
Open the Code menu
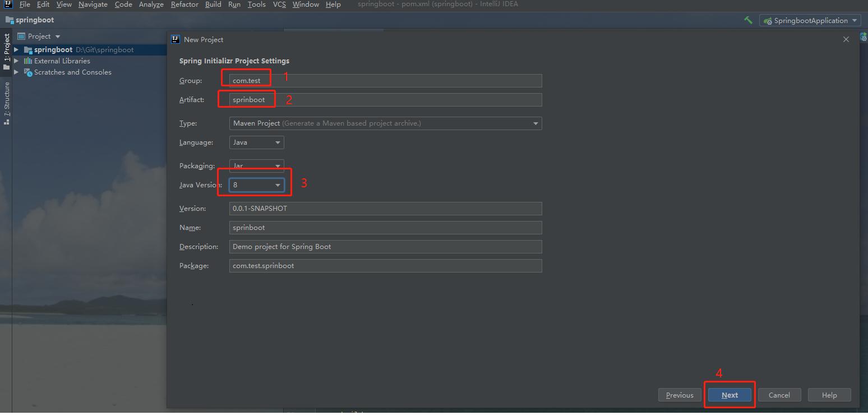[123, 4]
